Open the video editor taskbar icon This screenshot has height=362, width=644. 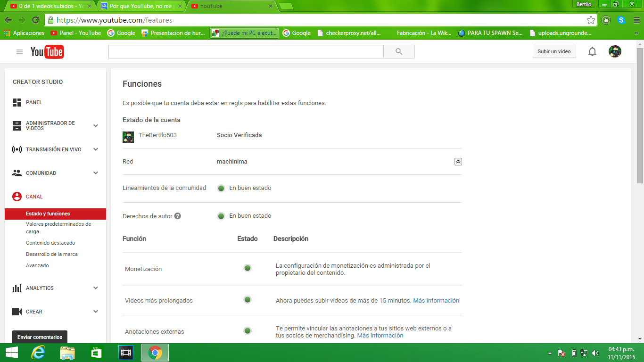tap(125, 353)
